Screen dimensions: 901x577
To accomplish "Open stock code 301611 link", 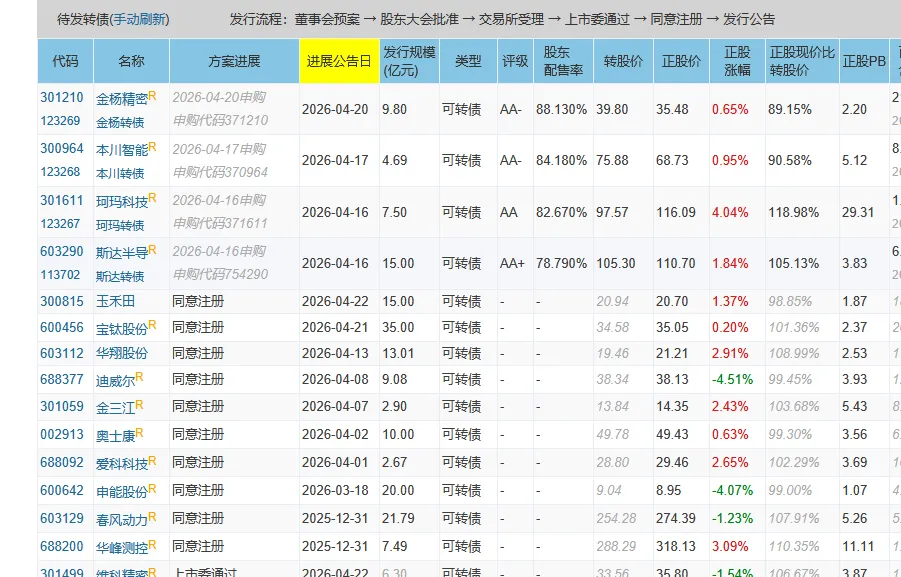I will coord(61,201).
